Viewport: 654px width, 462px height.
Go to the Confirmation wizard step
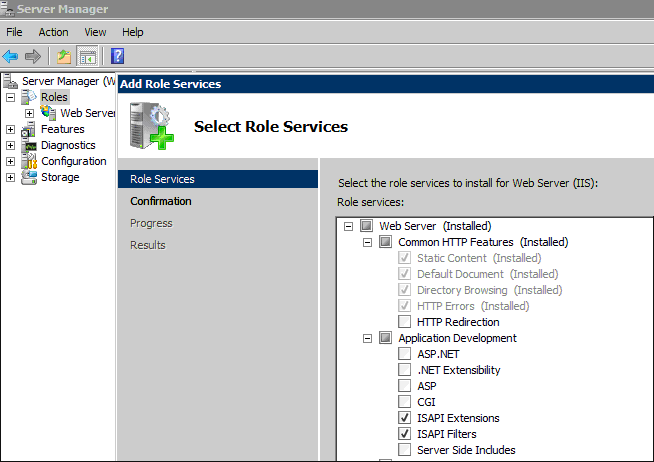coord(161,201)
